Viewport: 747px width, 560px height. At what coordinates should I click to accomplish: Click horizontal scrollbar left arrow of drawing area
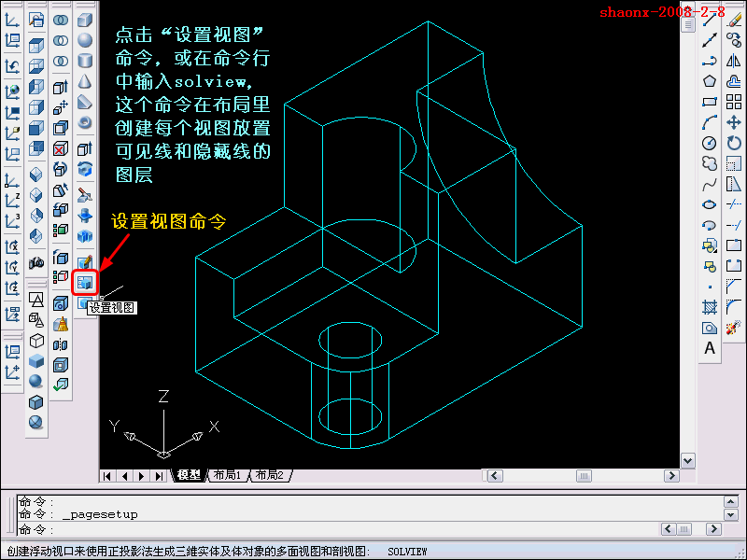[x=495, y=476]
